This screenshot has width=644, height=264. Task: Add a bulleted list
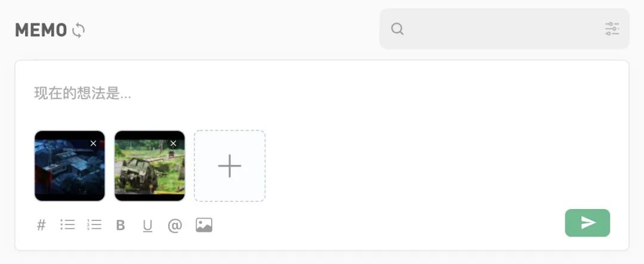[67, 225]
